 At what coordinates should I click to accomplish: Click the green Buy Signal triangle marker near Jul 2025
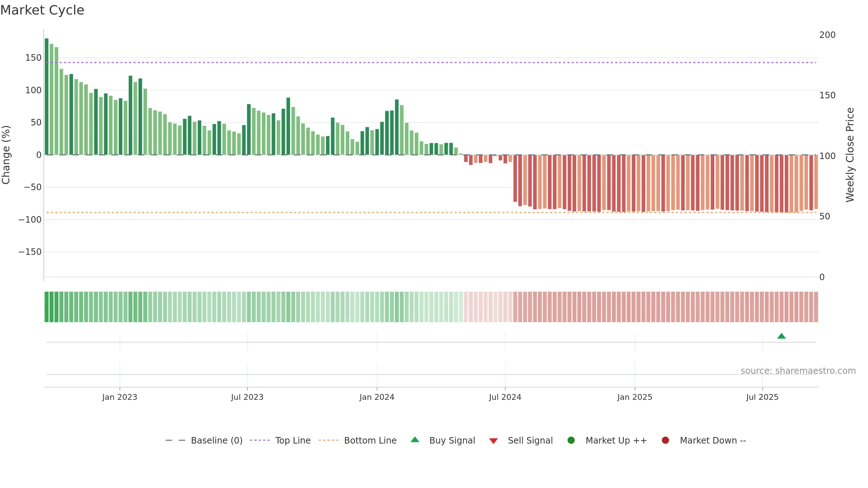tap(781, 336)
